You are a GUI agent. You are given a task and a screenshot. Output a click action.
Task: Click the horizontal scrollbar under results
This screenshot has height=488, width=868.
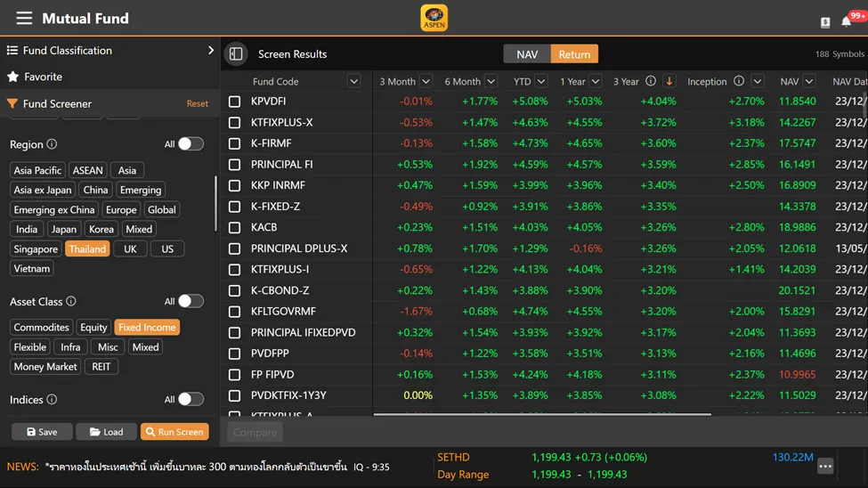click(541, 414)
